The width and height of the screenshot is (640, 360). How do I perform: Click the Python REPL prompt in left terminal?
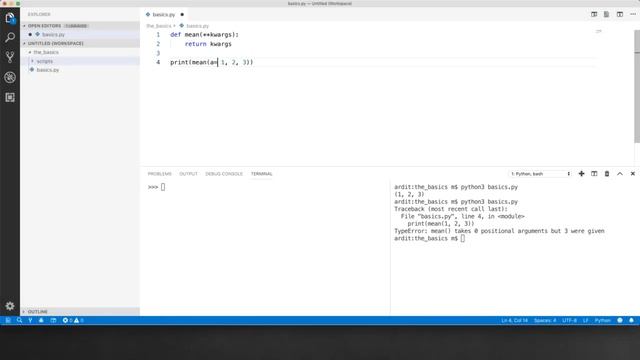point(156,187)
